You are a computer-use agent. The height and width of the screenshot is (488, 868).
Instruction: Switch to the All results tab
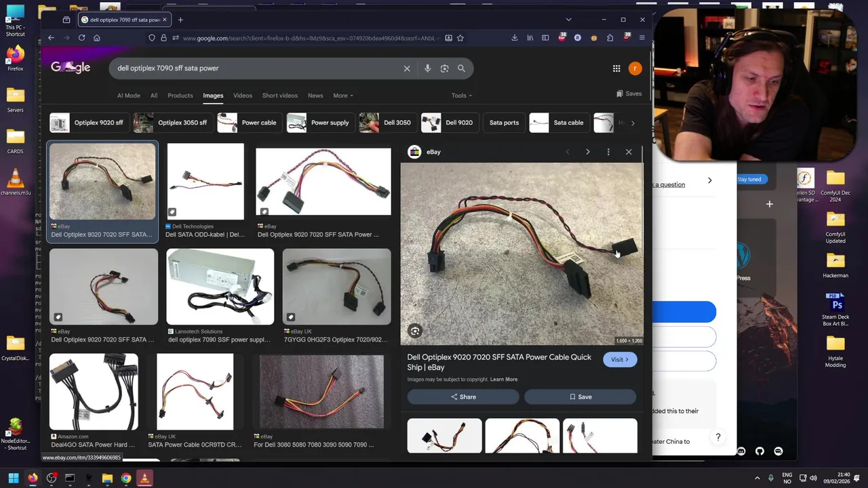[x=154, y=96]
